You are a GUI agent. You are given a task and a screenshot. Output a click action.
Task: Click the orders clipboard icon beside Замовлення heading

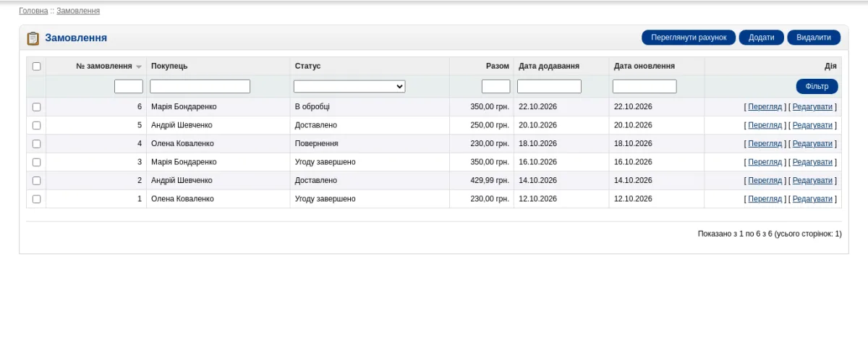(x=33, y=38)
